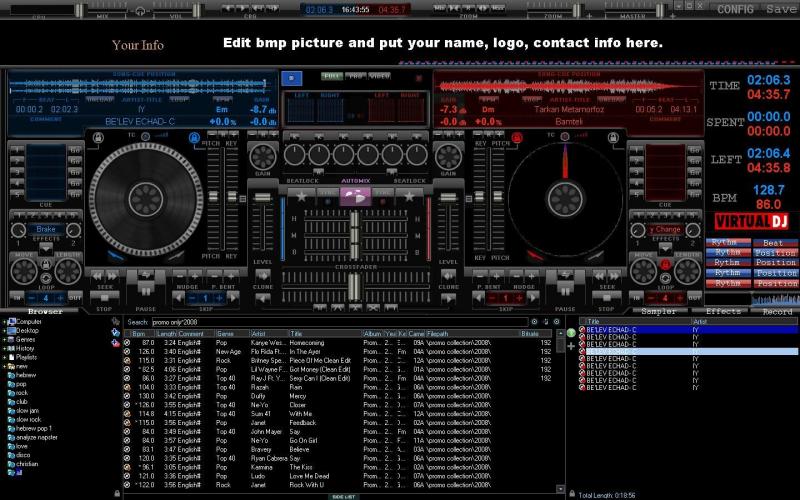Expand the Playlists tree node
The image size is (800, 500).
click(5, 357)
